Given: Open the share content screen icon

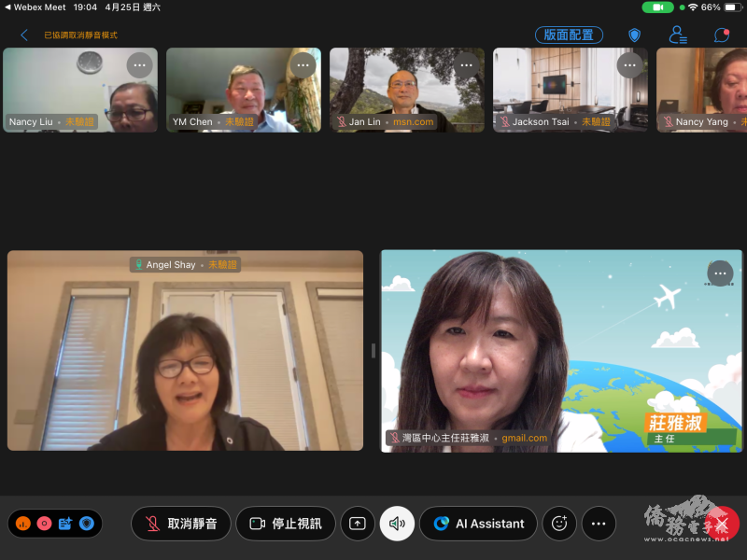Looking at the screenshot, I should click(357, 524).
